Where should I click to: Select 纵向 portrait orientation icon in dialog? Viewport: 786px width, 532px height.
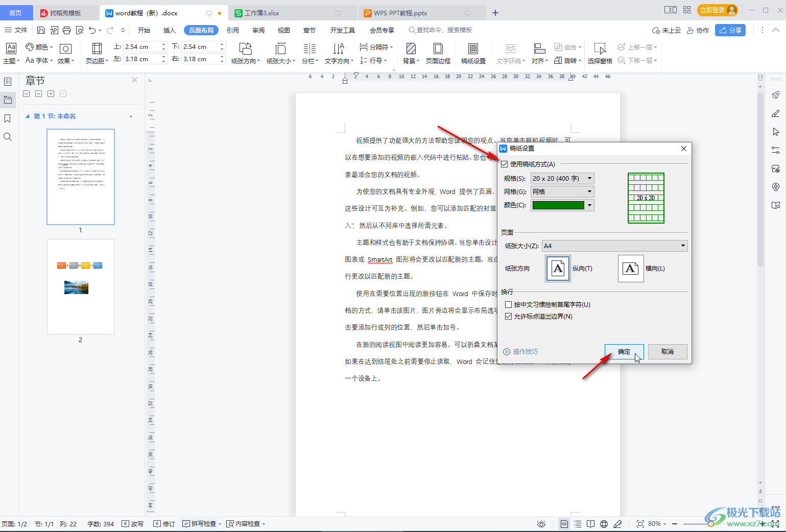tap(558, 269)
